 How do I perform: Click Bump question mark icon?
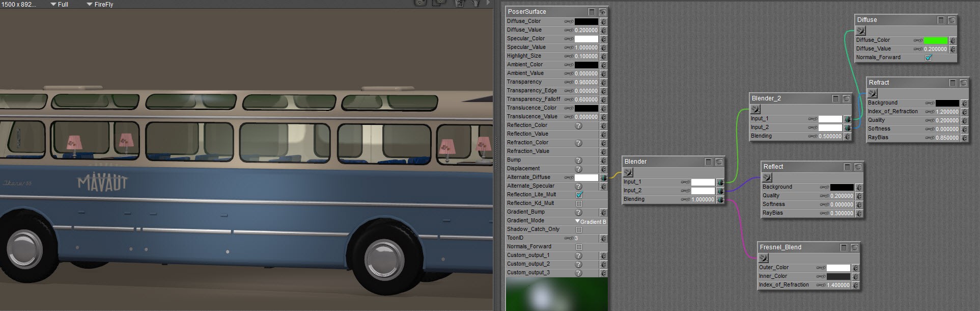coord(579,160)
